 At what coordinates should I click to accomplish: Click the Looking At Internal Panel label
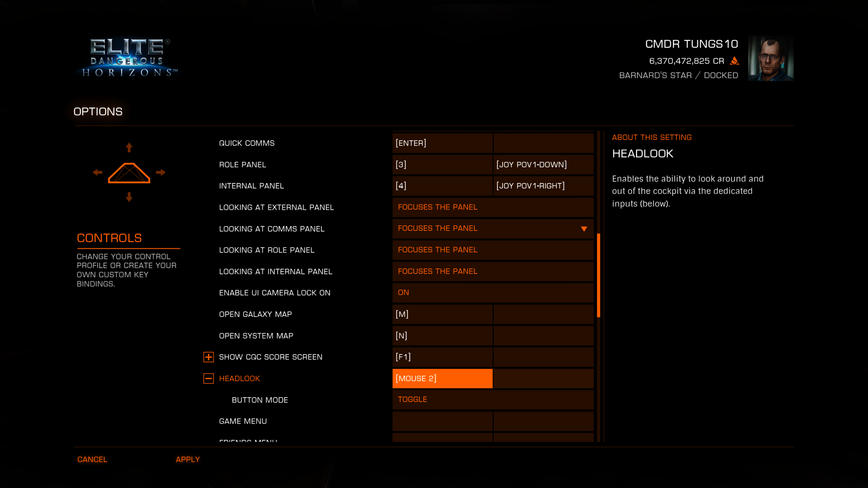coord(275,271)
